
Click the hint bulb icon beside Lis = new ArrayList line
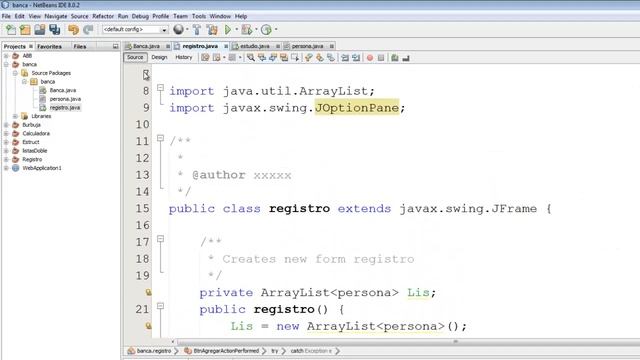click(148, 326)
